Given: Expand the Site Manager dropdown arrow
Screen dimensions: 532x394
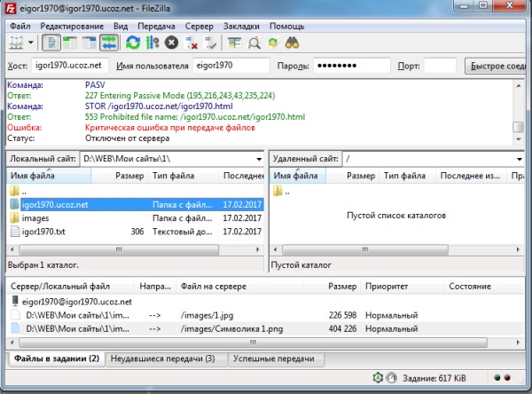Looking at the screenshot, I should 31,43.
